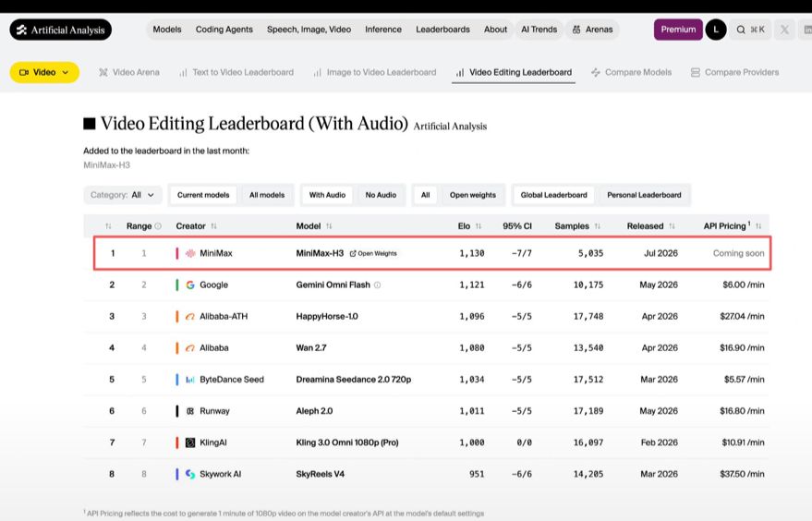The image size is (812, 521).
Task: Open the Coding Agents menu
Action: click(x=224, y=30)
